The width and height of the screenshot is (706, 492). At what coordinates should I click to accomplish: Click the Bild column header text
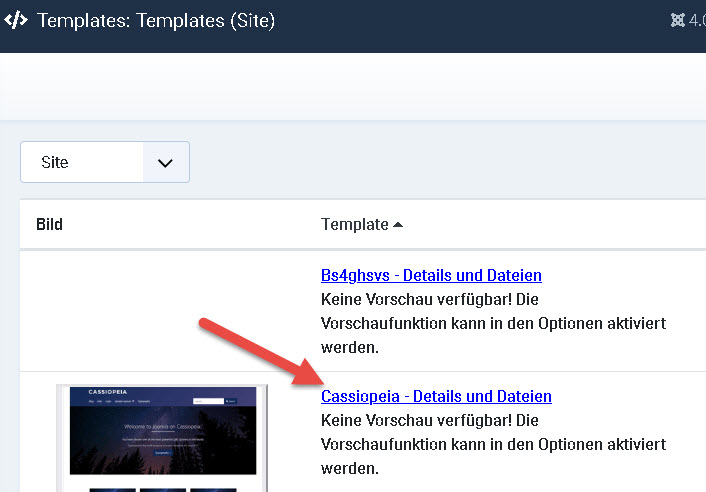tap(49, 224)
